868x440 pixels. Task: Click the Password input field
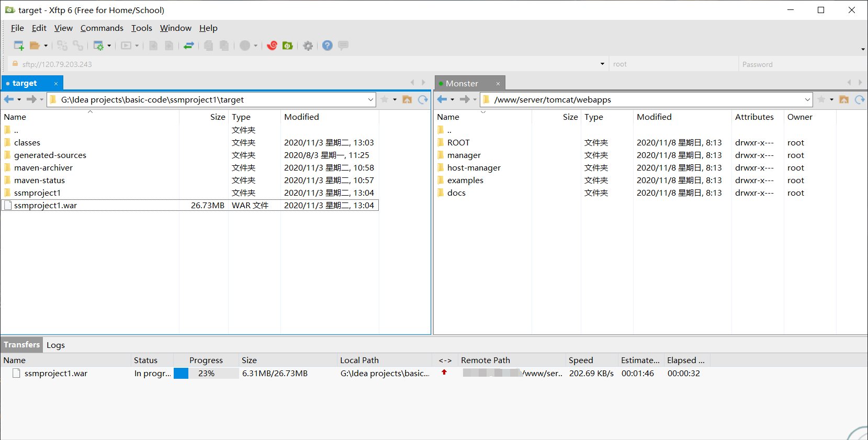pyautogui.click(x=803, y=64)
